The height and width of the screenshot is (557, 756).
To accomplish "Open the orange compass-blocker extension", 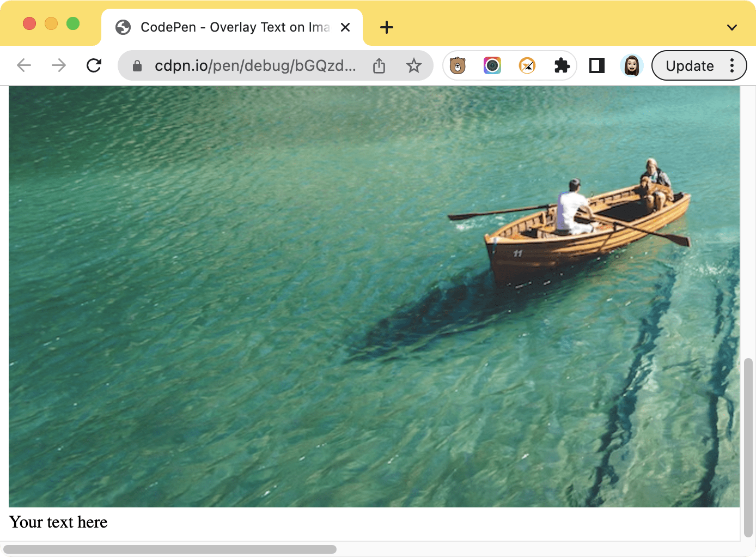I will click(526, 65).
